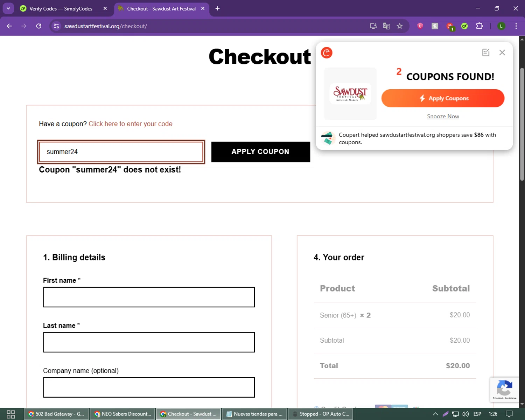Viewport: 525px width, 420px height.
Task: Click the Senior (65+) product row
Action: coord(395,315)
